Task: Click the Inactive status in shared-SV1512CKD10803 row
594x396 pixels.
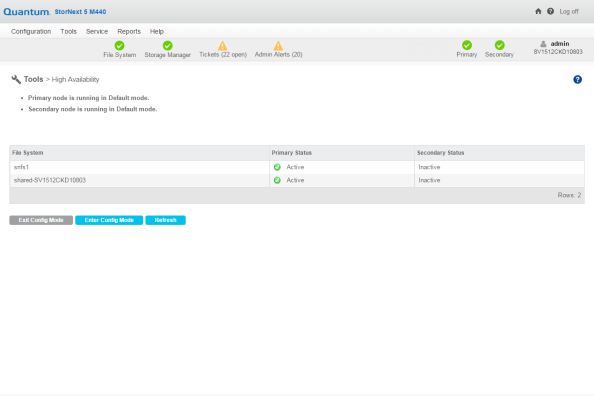Action: coord(429,180)
